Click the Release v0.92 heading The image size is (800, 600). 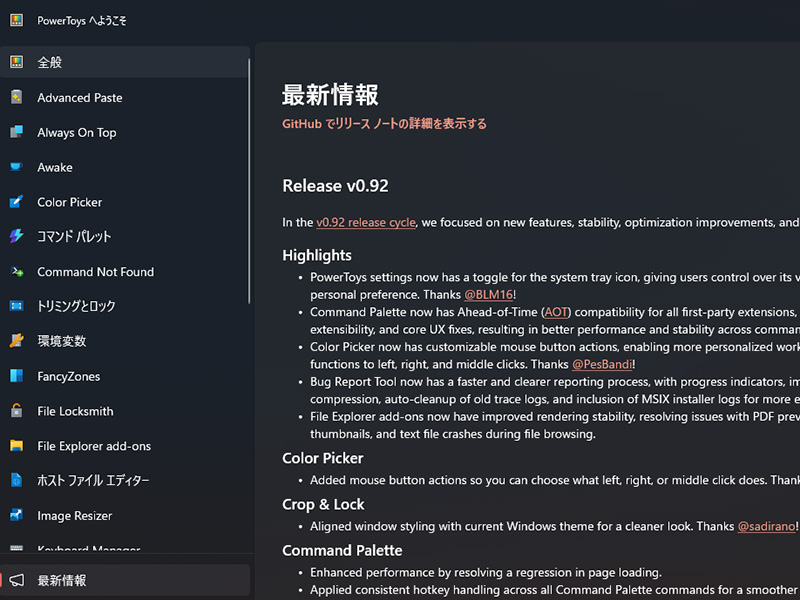pyautogui.click(x=335, y=186)
